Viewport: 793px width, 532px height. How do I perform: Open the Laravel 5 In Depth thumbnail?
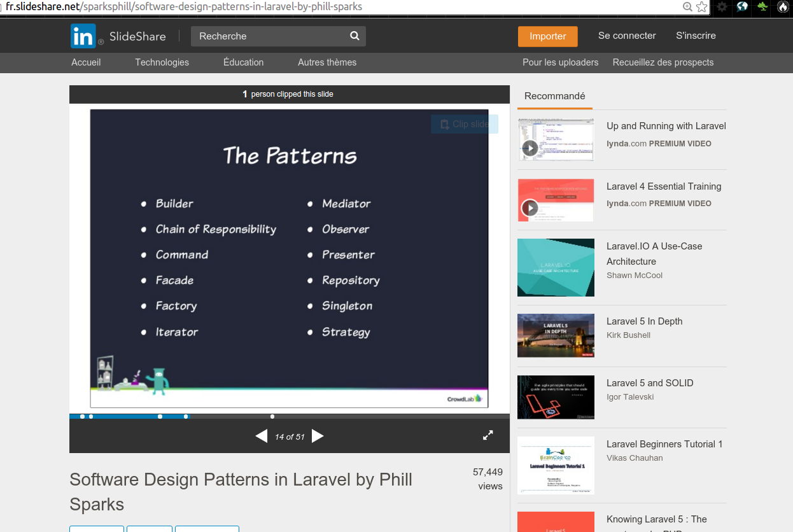pos(556,335)
